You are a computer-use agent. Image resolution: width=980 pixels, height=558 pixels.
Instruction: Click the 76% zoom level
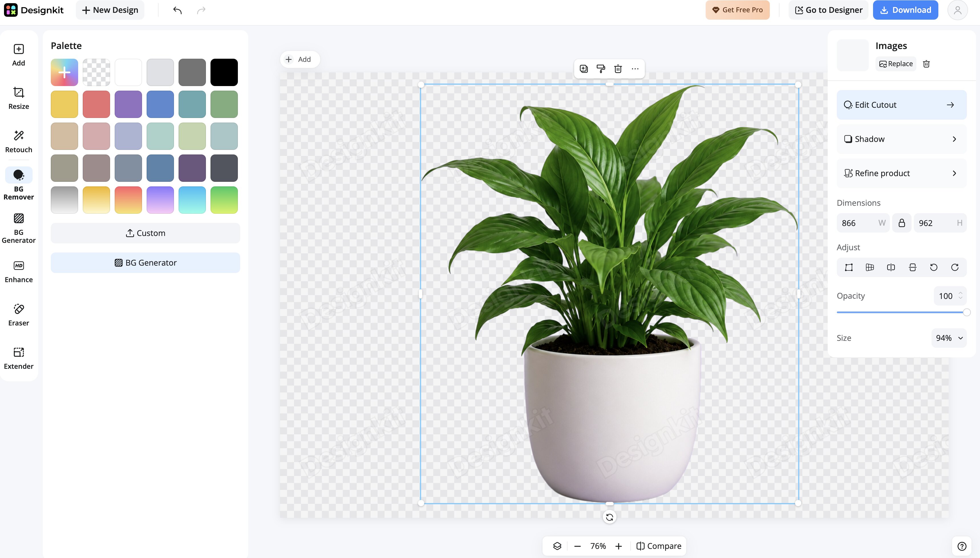pyautogui.click(x=598, y=546)
